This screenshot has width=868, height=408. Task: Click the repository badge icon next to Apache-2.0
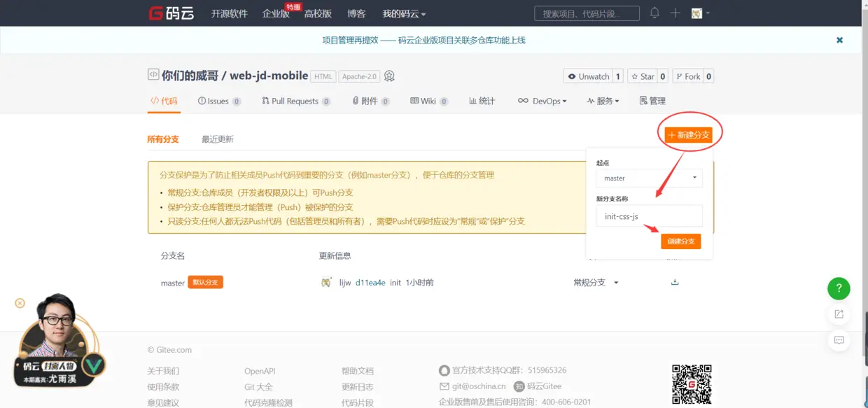pyautogui.click(x=390, y=76)
